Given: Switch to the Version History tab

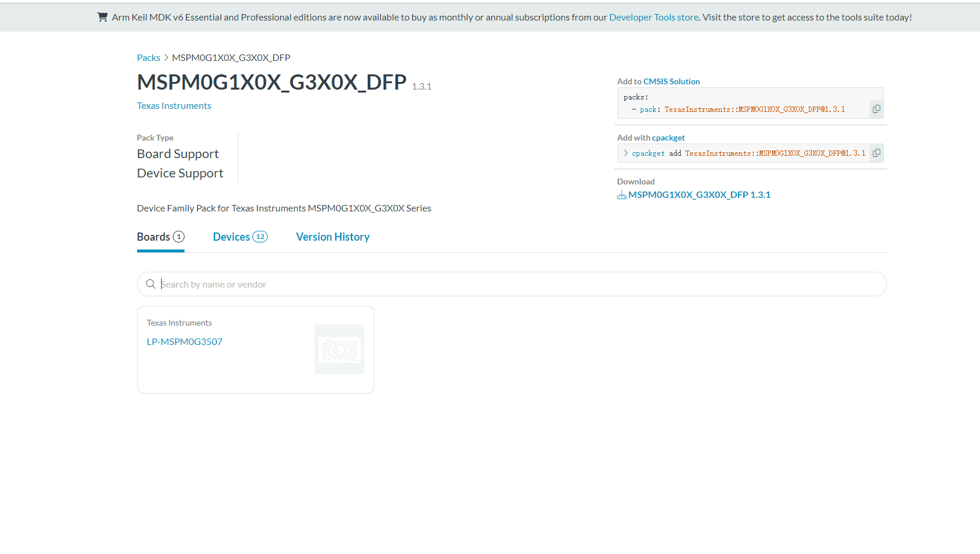Looking at the screenshot, I should point(333,237).
